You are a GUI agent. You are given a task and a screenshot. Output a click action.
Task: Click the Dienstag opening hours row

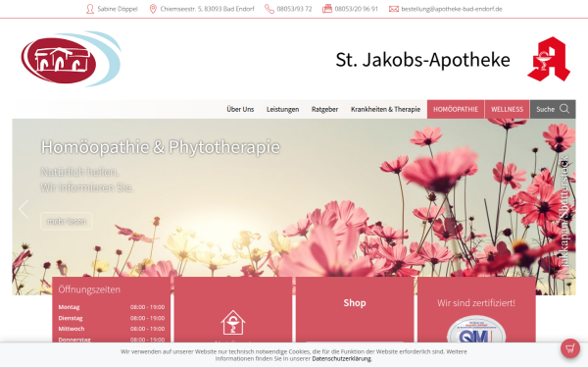112,318
